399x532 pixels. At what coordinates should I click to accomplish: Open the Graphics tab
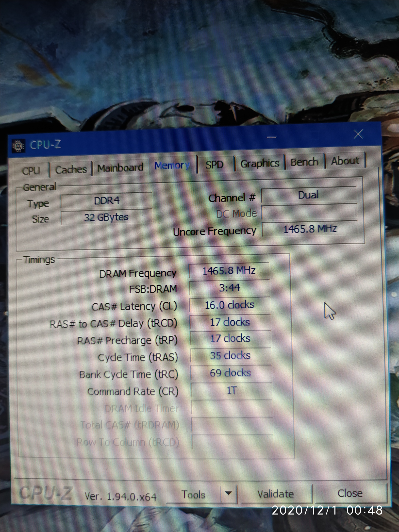tap(260, 163)
